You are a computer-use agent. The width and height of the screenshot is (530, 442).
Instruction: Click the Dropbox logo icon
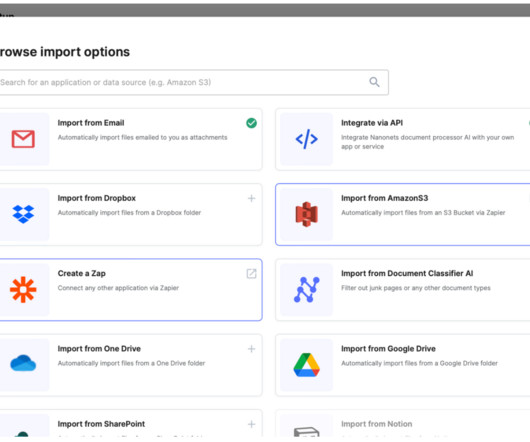point(23,214)
